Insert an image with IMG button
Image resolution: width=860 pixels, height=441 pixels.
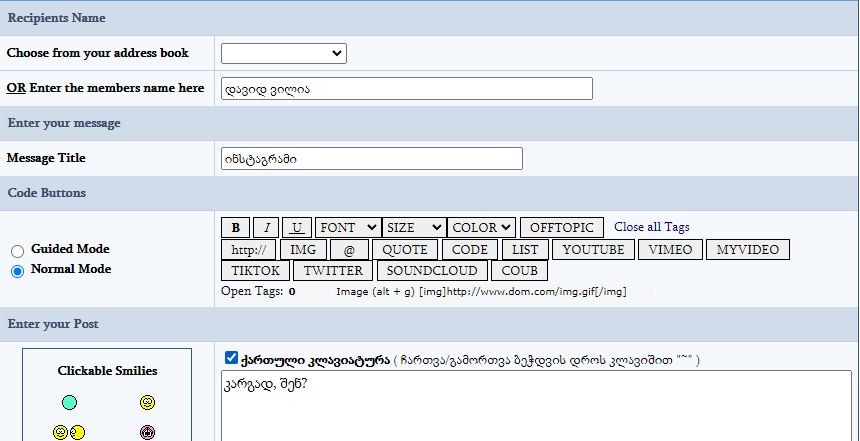pyautogui.click(x=303, y=250)
